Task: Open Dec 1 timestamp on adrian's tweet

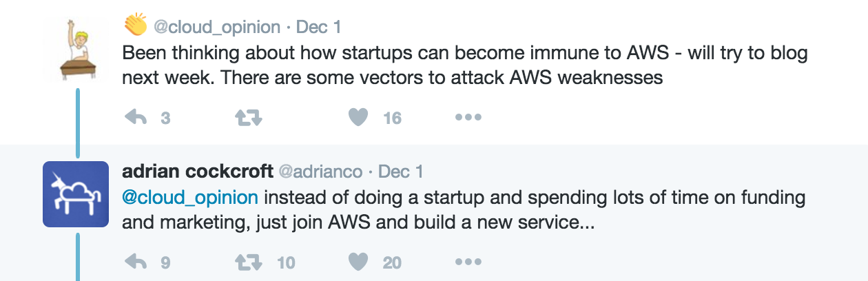Action: click(x=401, y=171)
